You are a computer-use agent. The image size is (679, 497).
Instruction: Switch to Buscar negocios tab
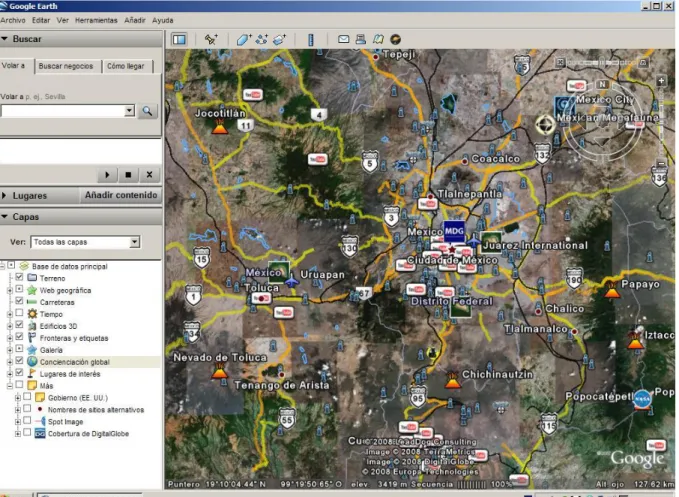point(66,66)
